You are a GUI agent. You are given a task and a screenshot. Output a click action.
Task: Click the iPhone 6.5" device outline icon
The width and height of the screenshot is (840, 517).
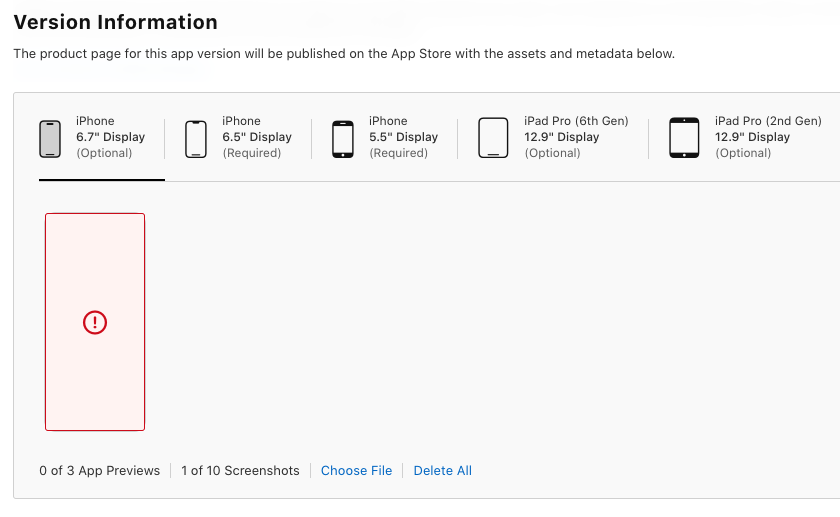point(196,138)
